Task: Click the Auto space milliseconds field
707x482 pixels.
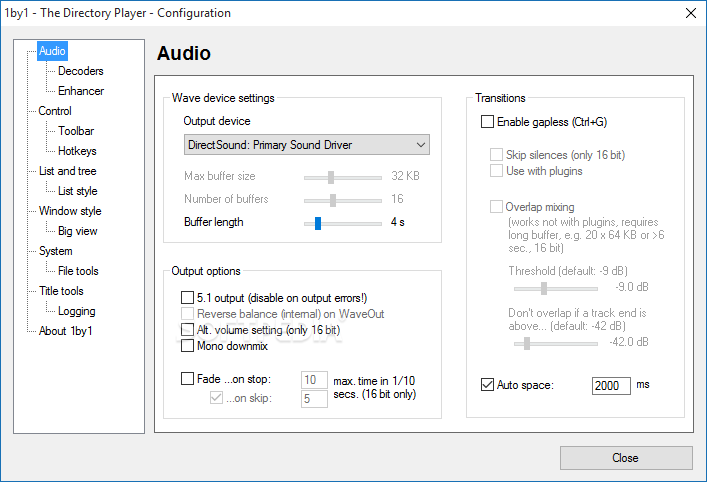Action: pyautogui.click(x=611, y=386)
